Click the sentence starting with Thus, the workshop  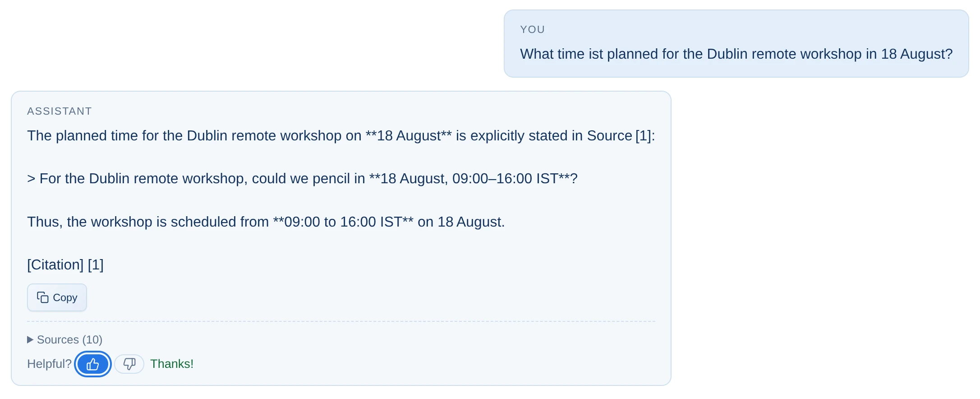(266, 222)
